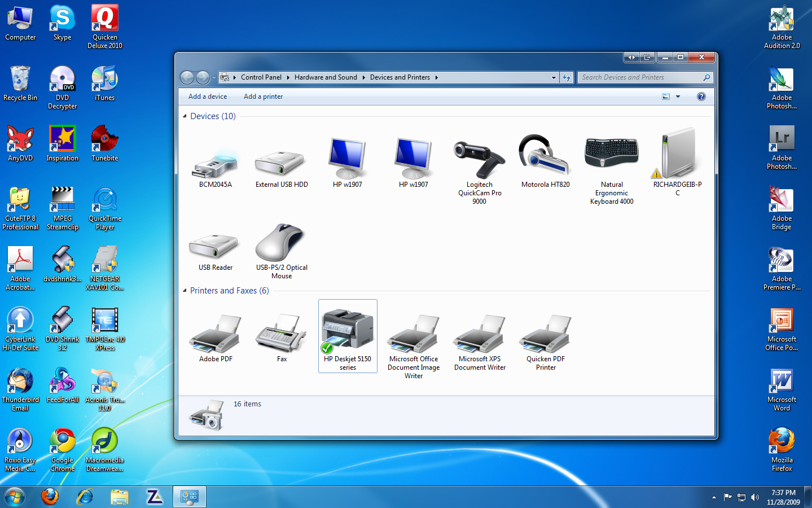Select the Computer desktop icon
The height and width of the screenshot is (508, 812).
coord(20,23)
